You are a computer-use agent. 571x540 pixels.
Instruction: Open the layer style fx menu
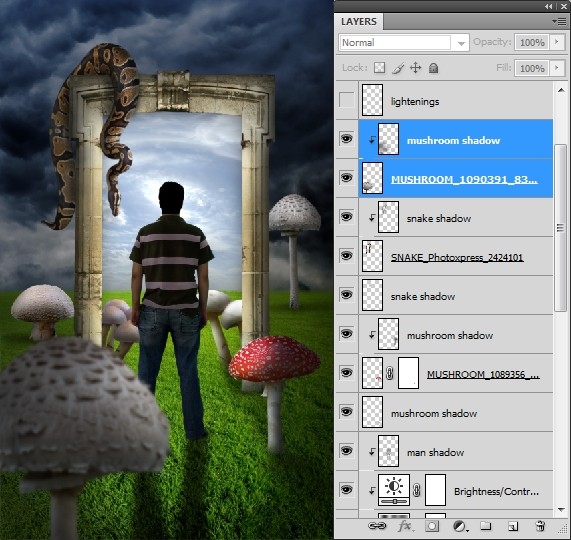(x=405, y=526)
